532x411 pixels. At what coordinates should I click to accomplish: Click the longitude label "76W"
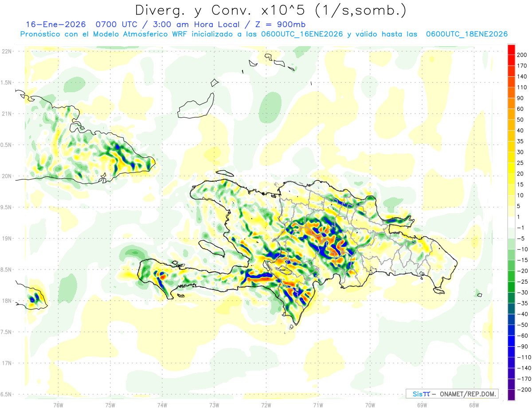click(59, 405)
